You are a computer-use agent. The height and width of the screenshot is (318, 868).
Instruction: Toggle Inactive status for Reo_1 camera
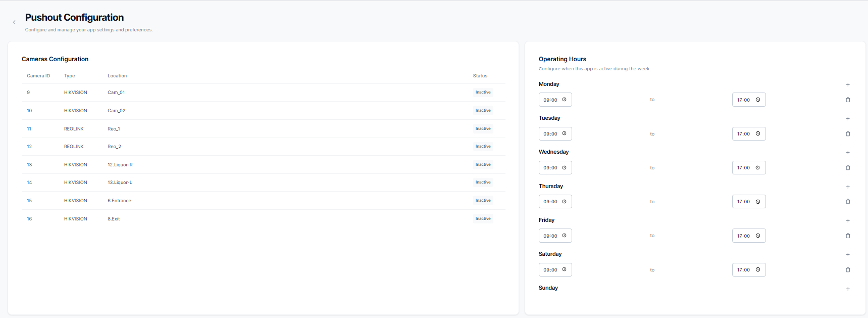pos(483,129)
